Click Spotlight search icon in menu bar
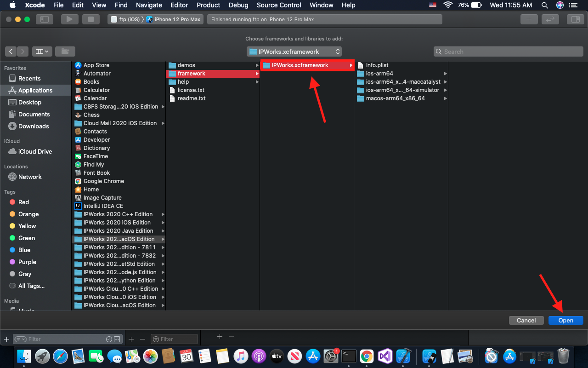 (x=545, y=5)
